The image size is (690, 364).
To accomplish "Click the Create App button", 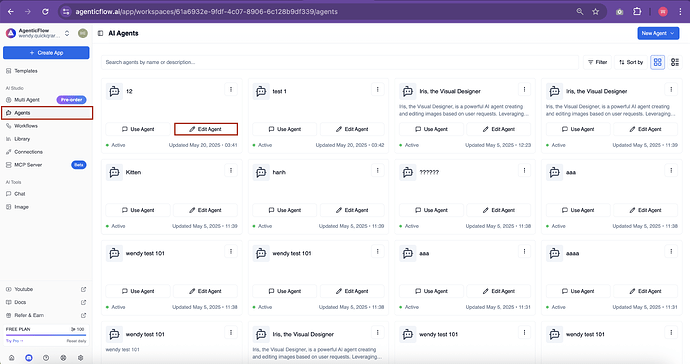I will pos(46,53).
